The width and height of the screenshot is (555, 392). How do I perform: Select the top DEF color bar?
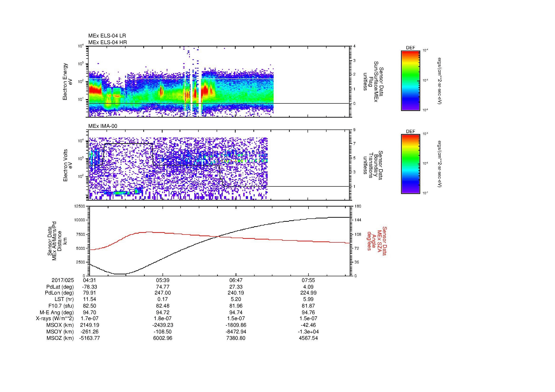(x=410, y=80)
